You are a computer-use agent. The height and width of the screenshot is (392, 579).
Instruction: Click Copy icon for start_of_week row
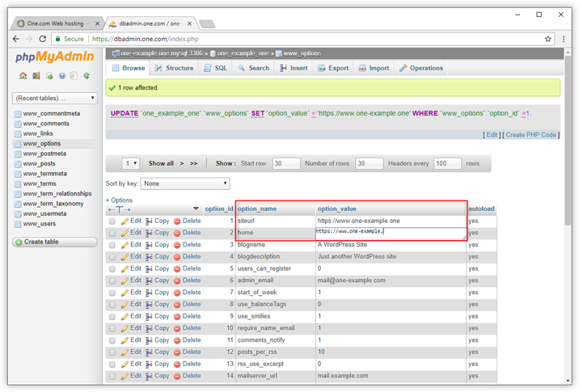[x=149, y=293]
